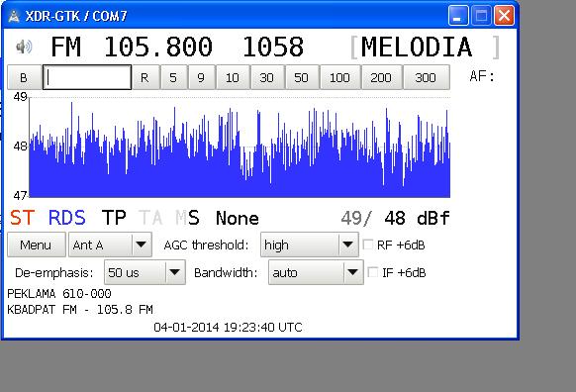Select the 5 step button
The height and width of the screenshot is (392, 576).
174,77
